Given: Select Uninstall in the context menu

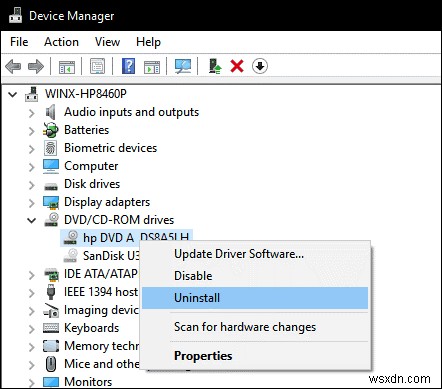Looking at the screenshot, I should 255,298.
